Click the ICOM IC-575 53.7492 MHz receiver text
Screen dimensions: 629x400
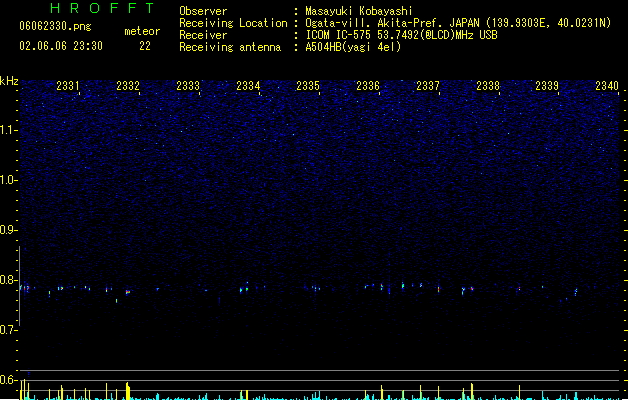coord(401,35)
